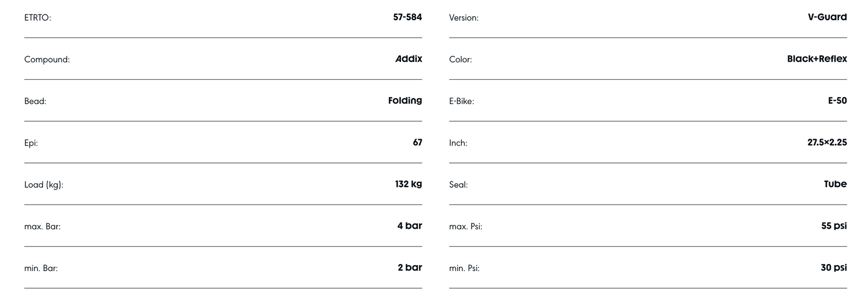Click the Version row label
This screenshot has width=868, height=301.
coord(464,18)
